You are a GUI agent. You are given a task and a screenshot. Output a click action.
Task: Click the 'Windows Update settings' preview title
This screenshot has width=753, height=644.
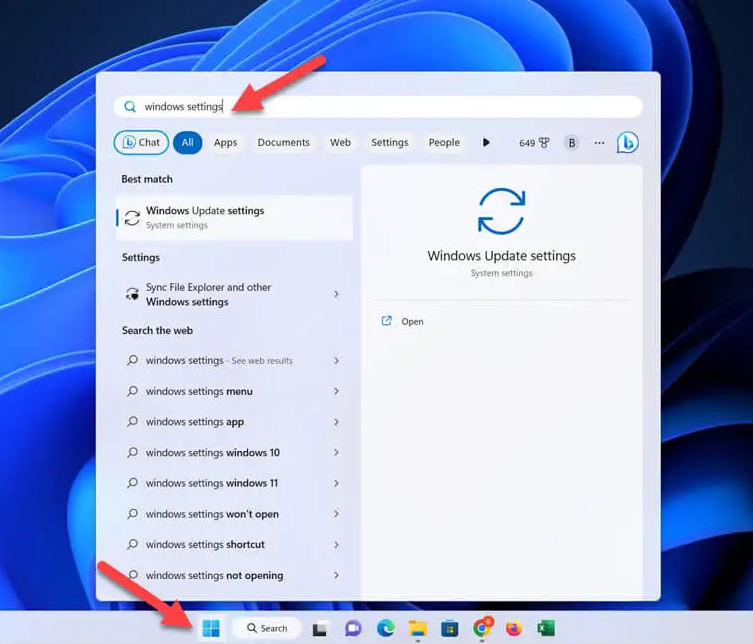[501, 256]
